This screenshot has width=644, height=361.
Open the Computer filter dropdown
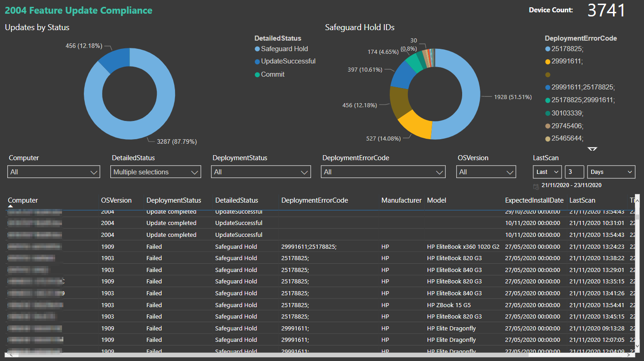53,172
